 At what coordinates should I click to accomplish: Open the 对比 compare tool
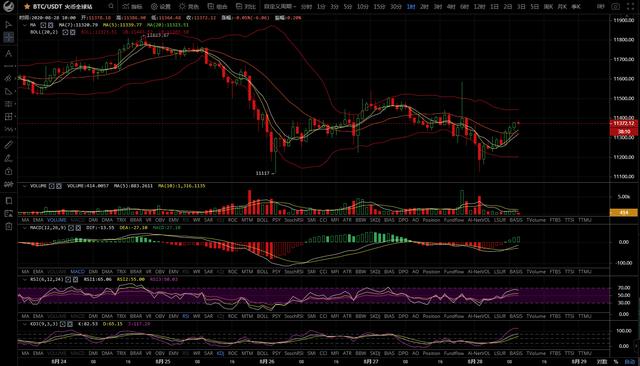click(x=246, y=7)
